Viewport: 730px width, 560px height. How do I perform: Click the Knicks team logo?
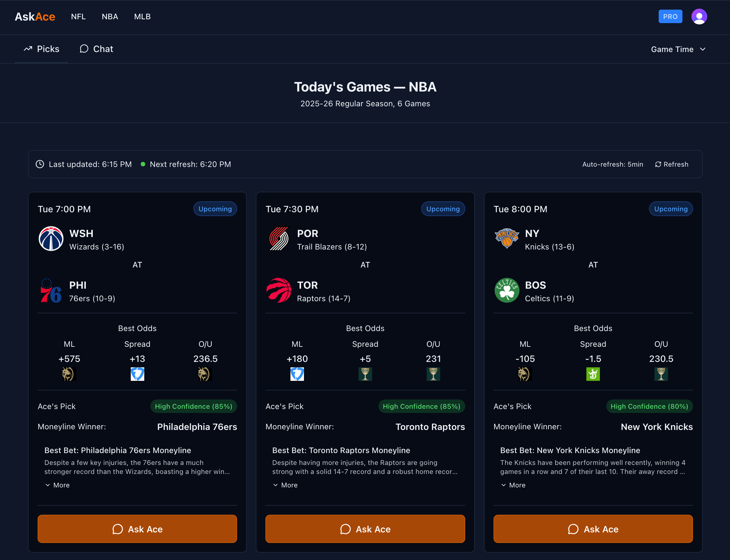click(x=506, y=239)
